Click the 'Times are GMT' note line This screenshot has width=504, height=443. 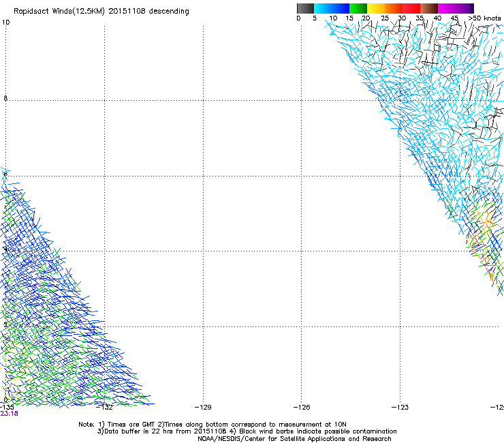coord(212,425)
